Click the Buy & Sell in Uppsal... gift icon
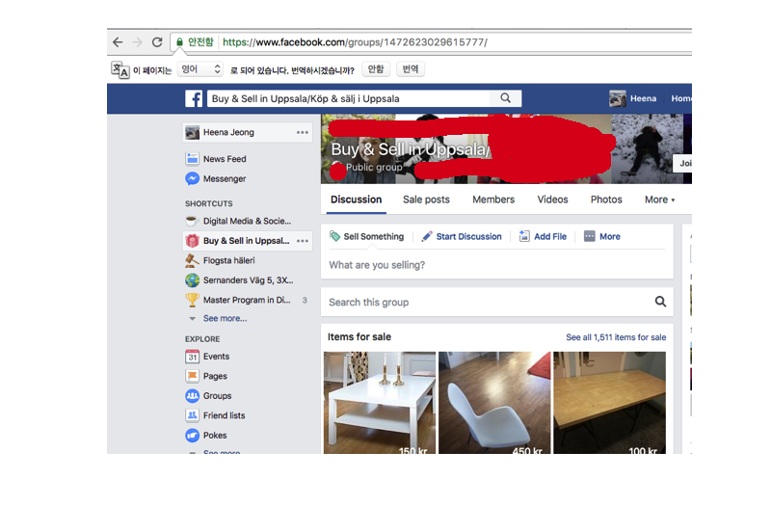This screenshot has height=532, width=771. pyautogui.click(x=192, y=240)
